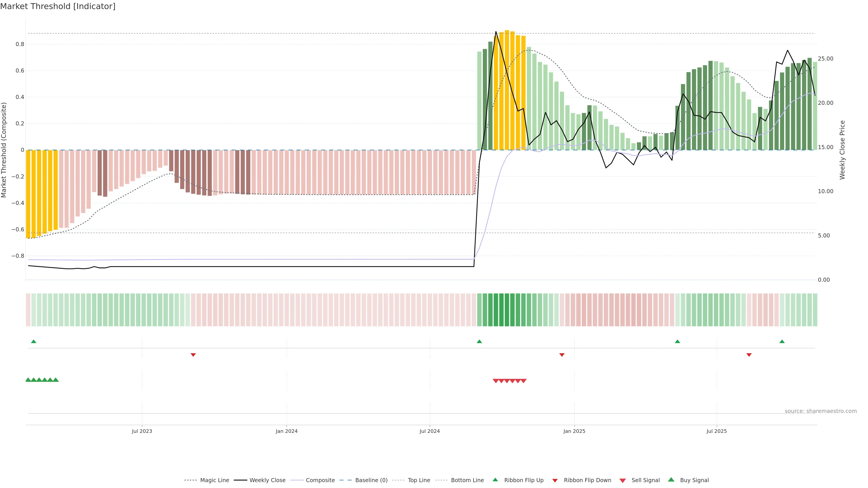Click the Market Threshold [Indicator] title
This screenshot has height=488, width=868.
coord(58,6)
